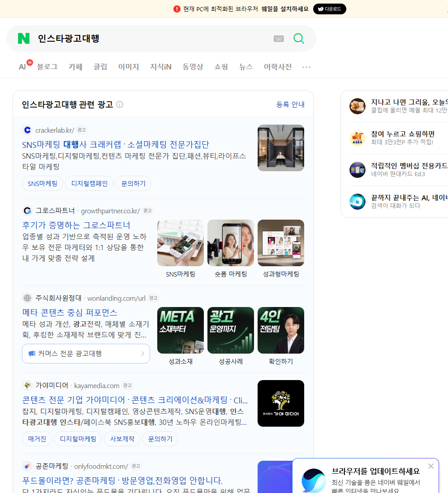Switch to the 뉴스 tab
This screenshot has width=448, height=493.
pos(246,67)
